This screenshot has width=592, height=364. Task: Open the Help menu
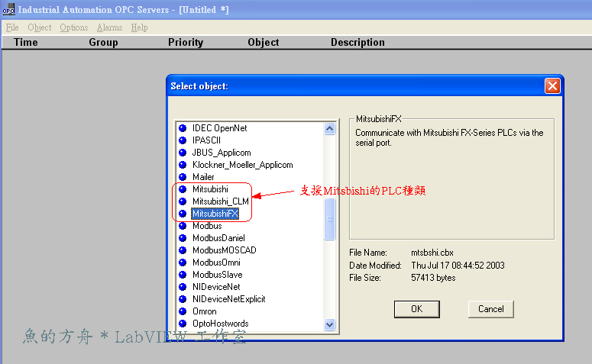[x=139, y=27]
